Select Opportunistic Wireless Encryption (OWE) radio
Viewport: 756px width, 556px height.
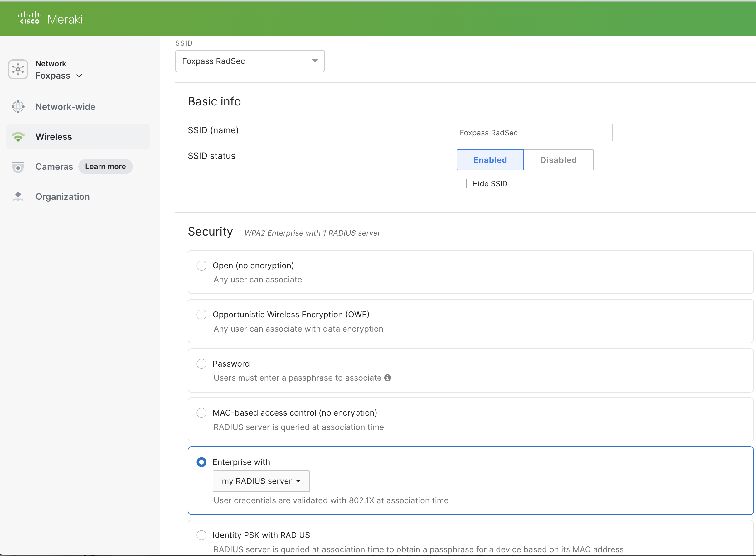tap(201, 314)
